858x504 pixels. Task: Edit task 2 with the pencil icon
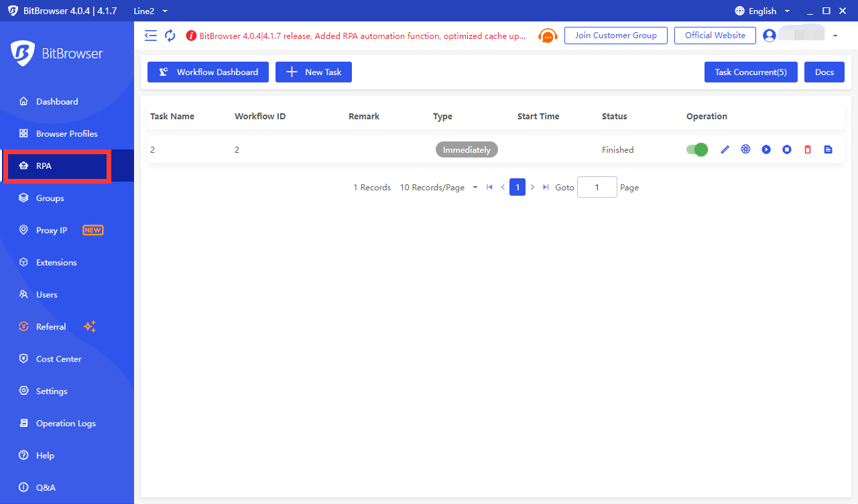(x=725, y=149)
